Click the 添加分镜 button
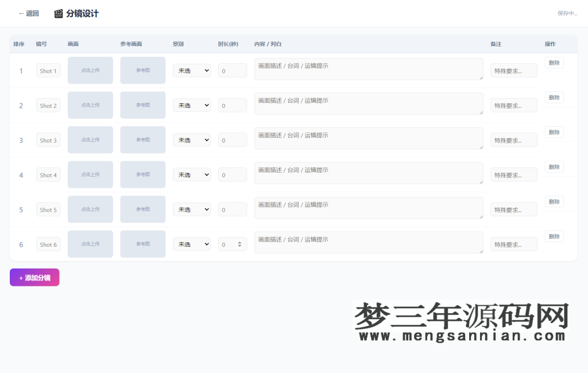The image size is (588, 373). pyautogui.click(x=34, y=277)
